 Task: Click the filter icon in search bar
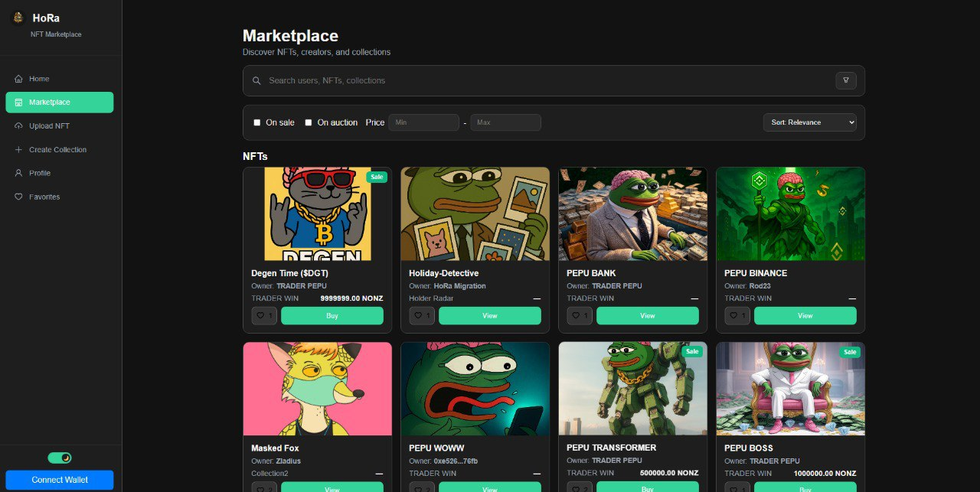846,80
